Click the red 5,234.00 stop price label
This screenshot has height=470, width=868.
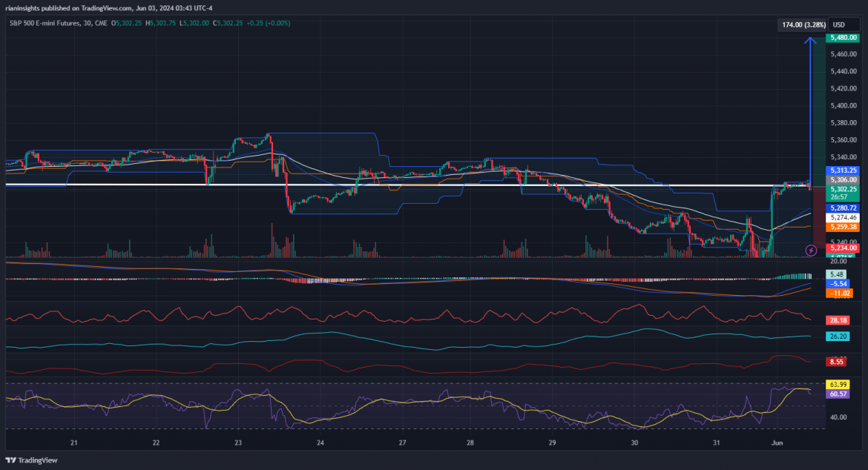844,248
